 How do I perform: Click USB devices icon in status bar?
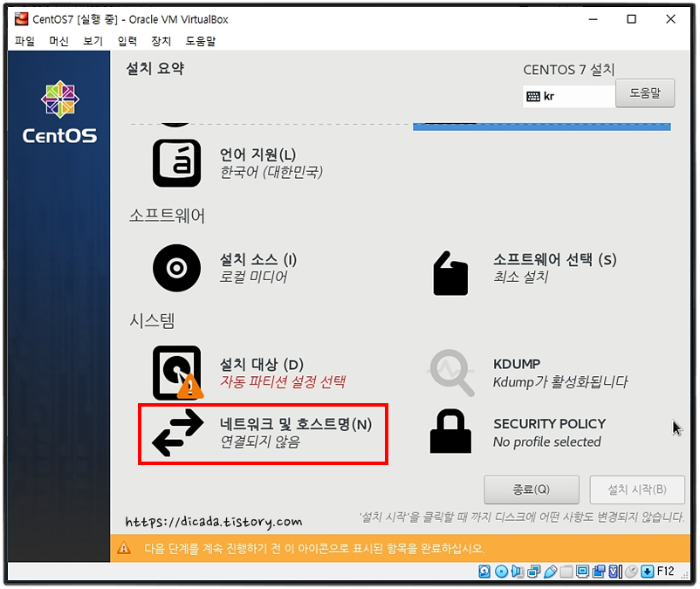(551, 572)
